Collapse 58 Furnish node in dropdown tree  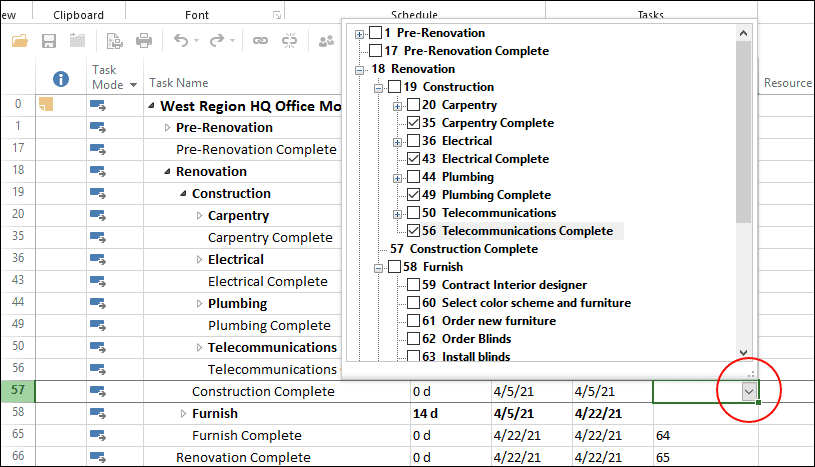point(378,268)
